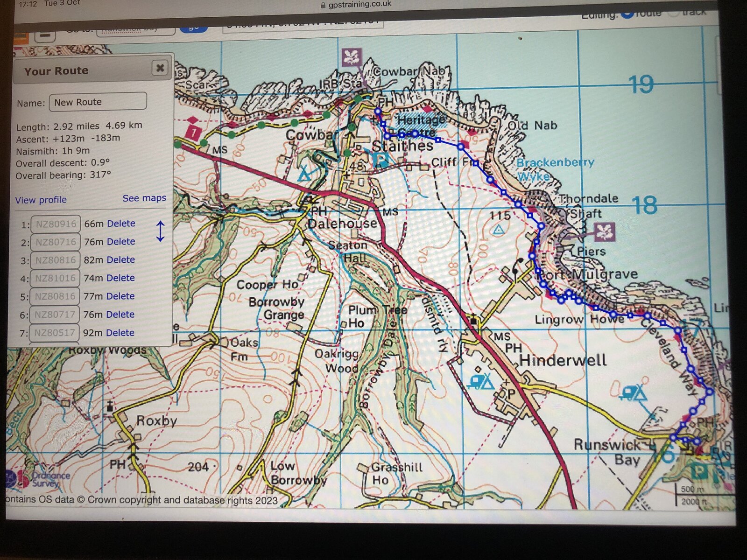Click the parking symbol at Runswick Bay

pos(699,471)
